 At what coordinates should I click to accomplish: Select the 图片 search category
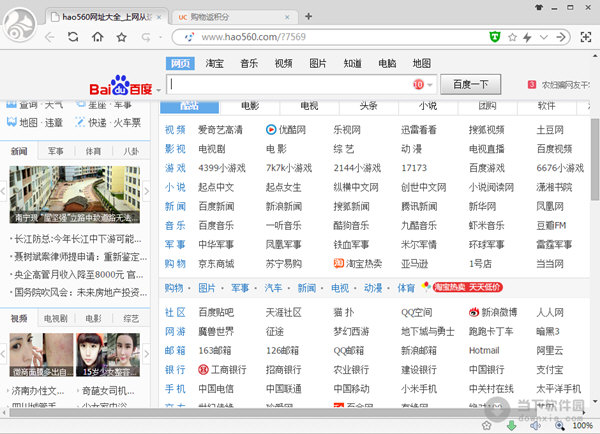pos(318,63)
